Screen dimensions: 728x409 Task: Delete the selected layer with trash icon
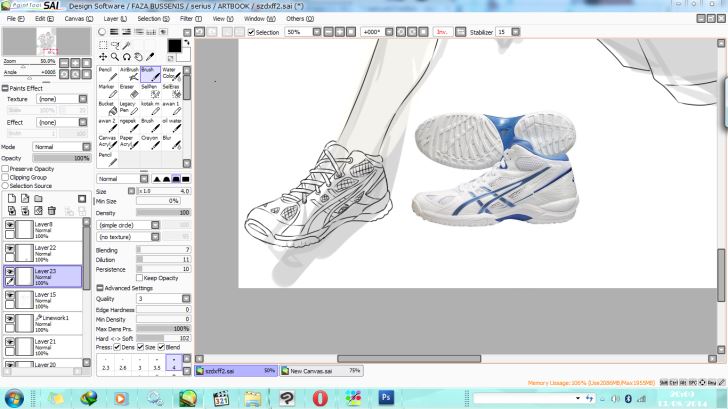pyautogui.click(x=52, y=211)
